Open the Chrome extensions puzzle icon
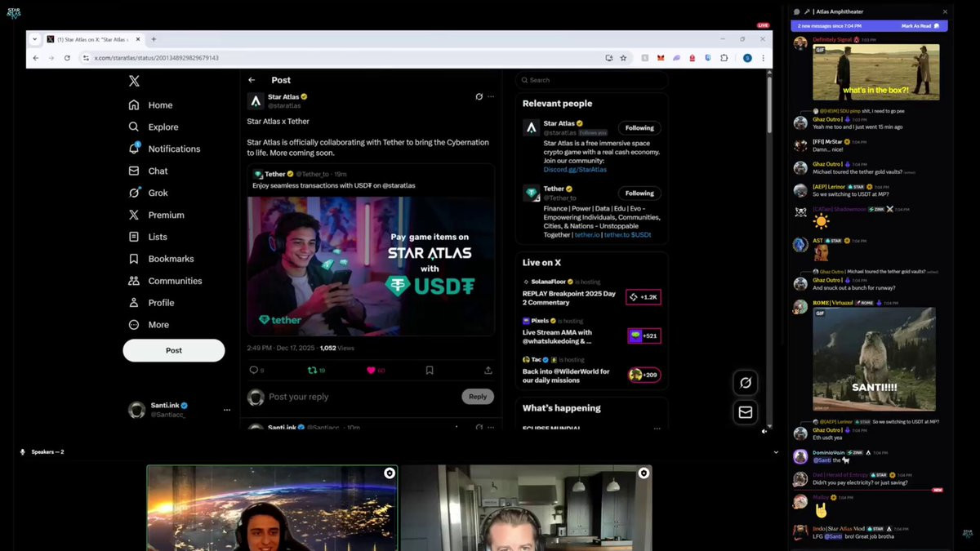 (x=724, y=58)
